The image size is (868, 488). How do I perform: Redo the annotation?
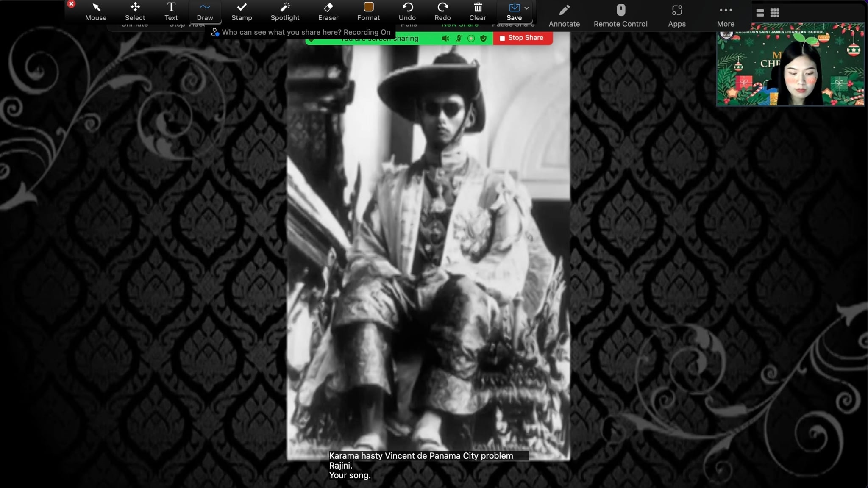click(x=442, y=11)
